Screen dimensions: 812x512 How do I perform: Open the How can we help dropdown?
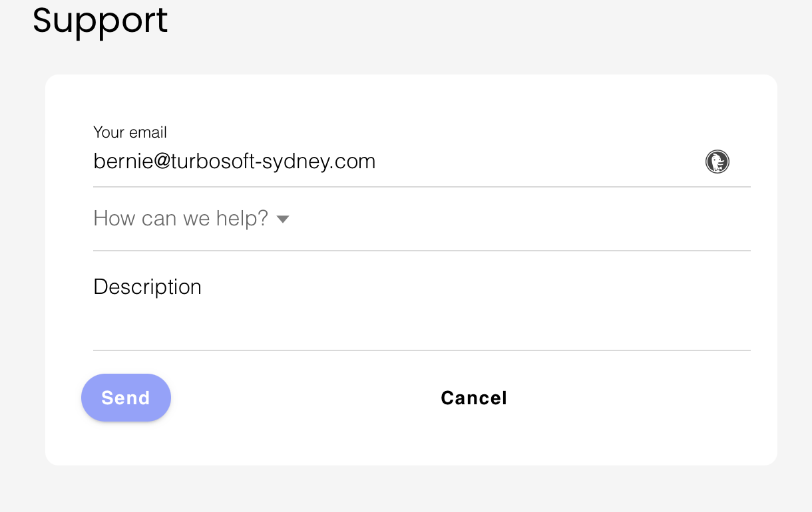pyautogui.click(x=192, y=219)
